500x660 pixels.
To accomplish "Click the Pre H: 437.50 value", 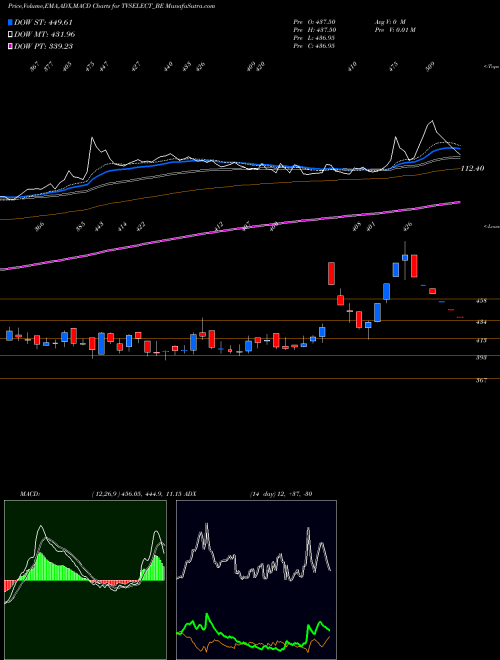I will (x=314, y=30).
